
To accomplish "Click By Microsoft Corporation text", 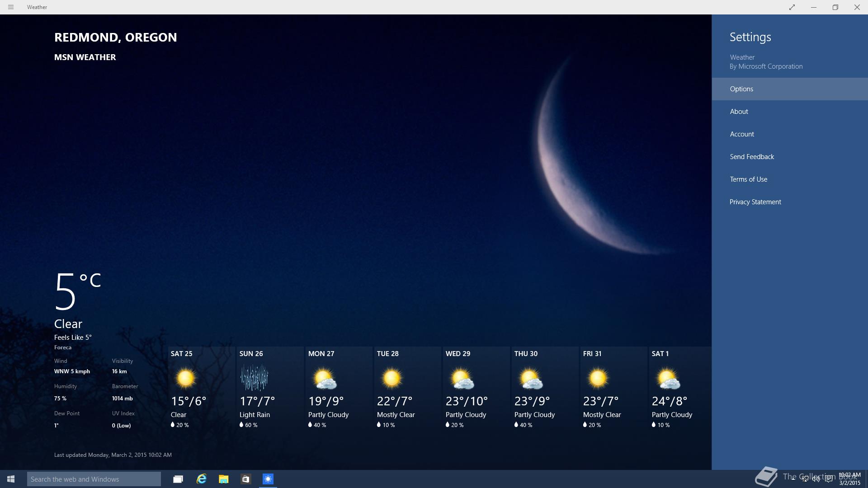I will tap(766, 66).
